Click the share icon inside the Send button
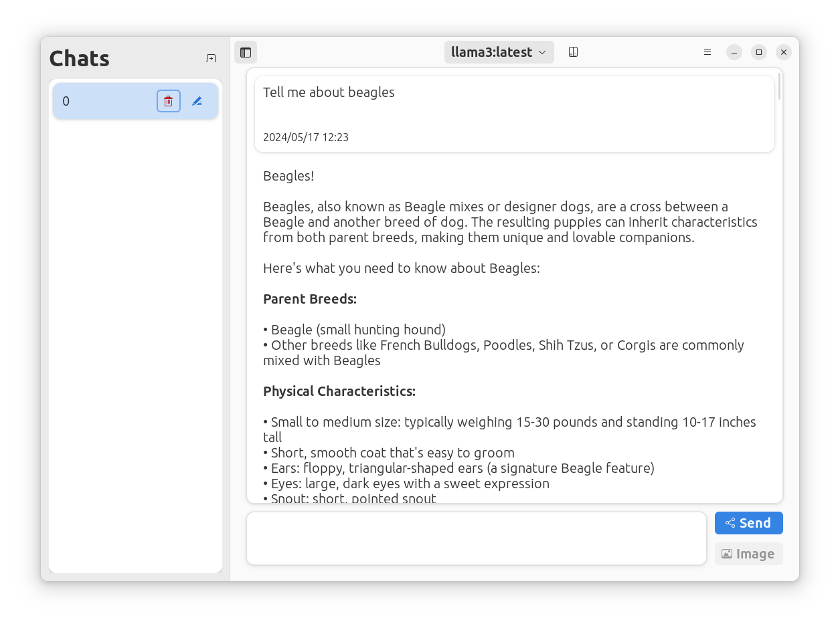 pyautogui.click(x=730, y=523)
